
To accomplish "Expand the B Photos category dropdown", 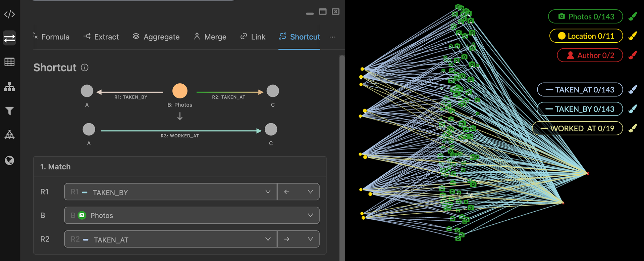I will (192, 216).
